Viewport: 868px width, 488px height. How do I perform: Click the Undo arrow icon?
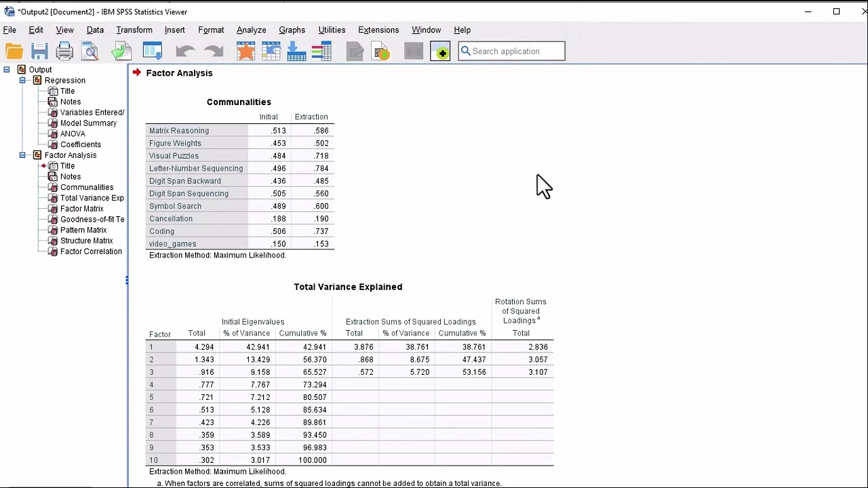click(184, 52)
